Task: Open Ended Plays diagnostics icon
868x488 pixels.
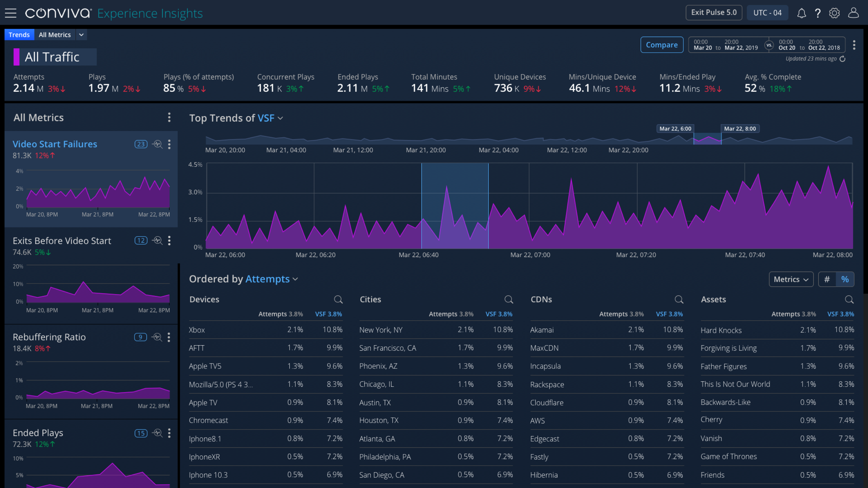Action: tap(157, 433)
